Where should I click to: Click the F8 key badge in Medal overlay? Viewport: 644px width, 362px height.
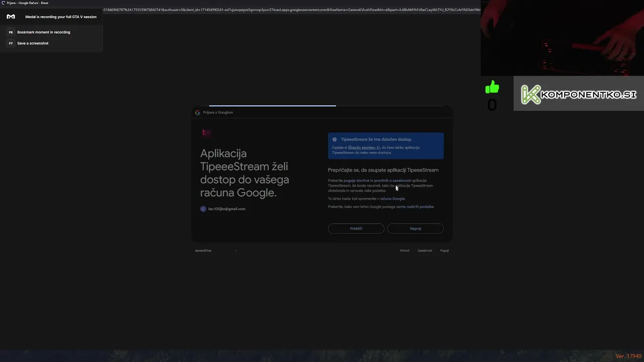tap(11, 32)
